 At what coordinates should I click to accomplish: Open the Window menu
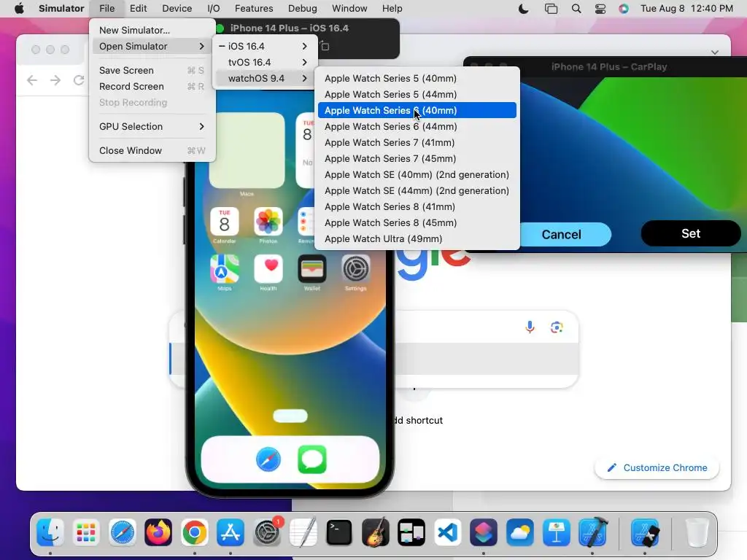[x=349, y=9]
